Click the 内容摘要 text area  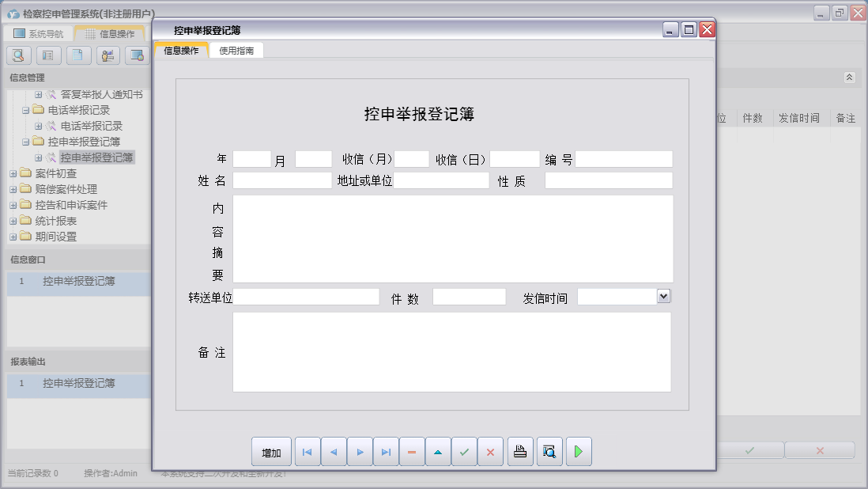[x=453, y=239]
